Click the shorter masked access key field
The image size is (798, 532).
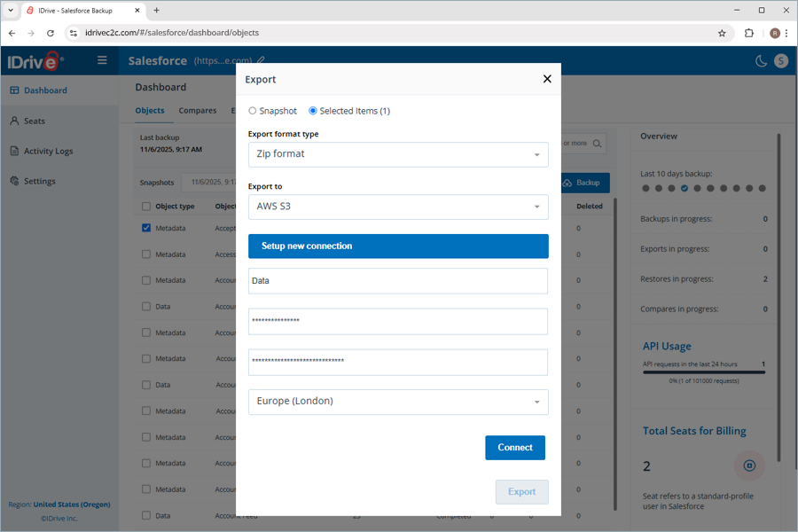[398, 321]
